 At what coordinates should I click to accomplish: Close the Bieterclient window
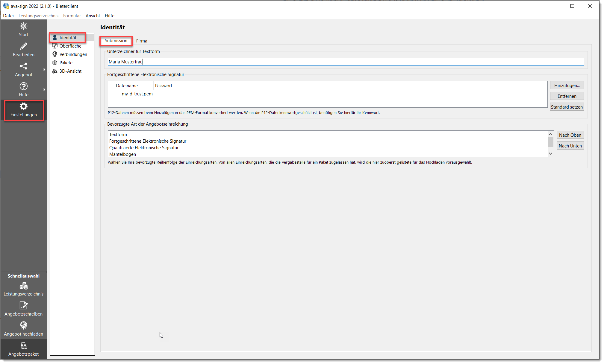click(x=590, y=6)
